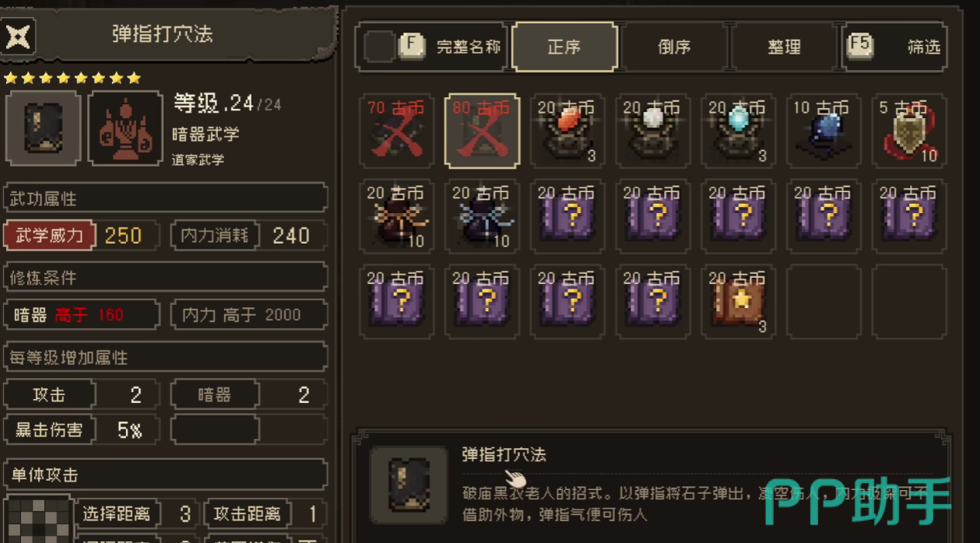
Task: Select the red gem item costing 20 古币
Action: [567, 131]
